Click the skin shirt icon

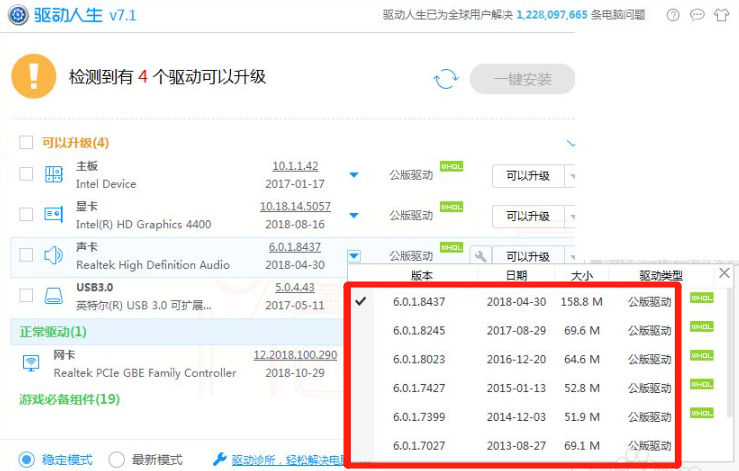(x=722, y=15)
